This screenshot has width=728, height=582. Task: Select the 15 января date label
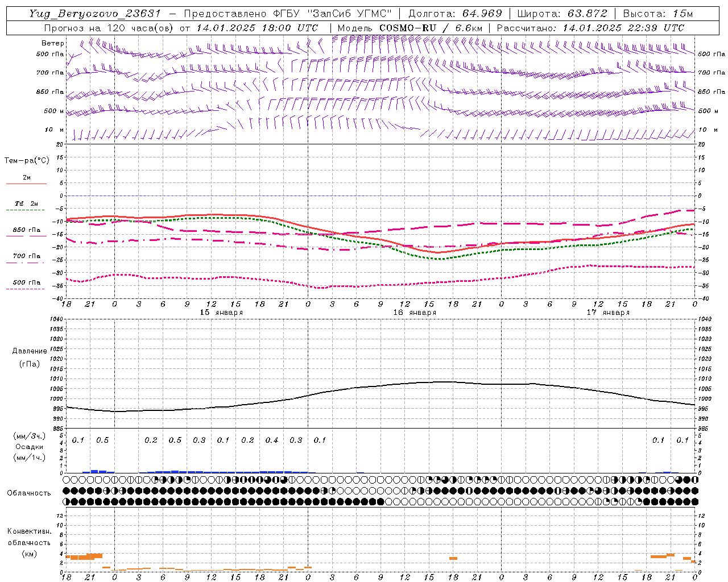221,313
